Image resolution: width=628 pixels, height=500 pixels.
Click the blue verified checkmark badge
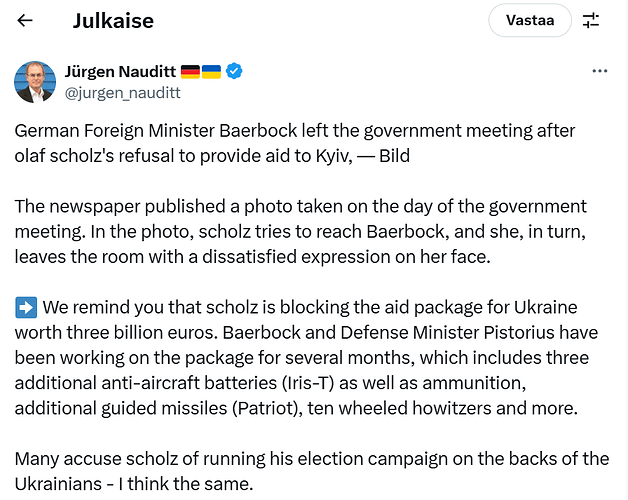(234, 71)
